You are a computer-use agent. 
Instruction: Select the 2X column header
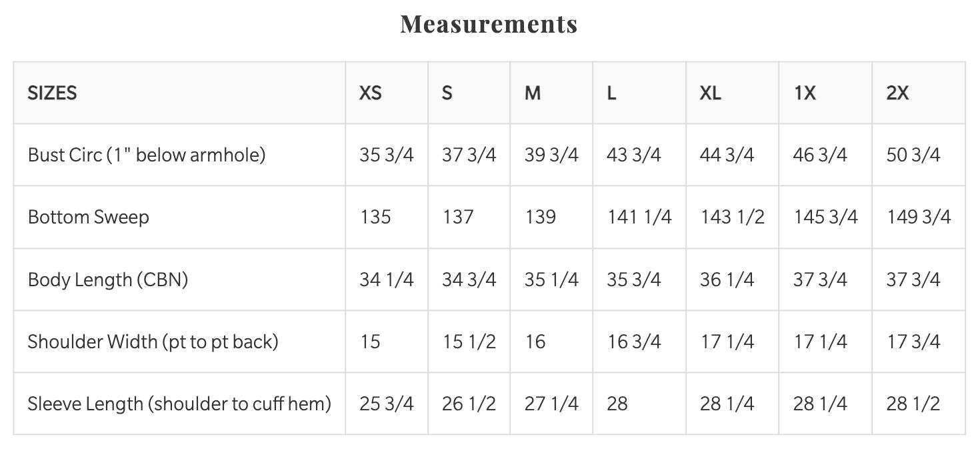pyautogui.click(x=897, y=93)
